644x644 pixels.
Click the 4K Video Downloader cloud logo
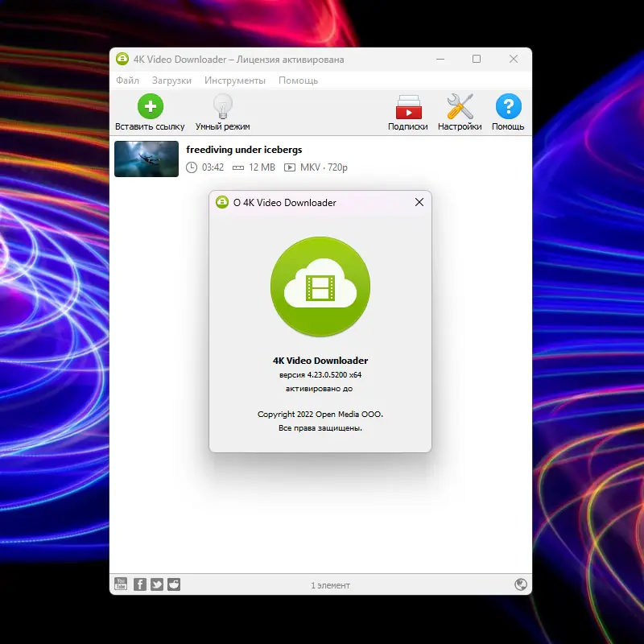click(x=320, y=287)
